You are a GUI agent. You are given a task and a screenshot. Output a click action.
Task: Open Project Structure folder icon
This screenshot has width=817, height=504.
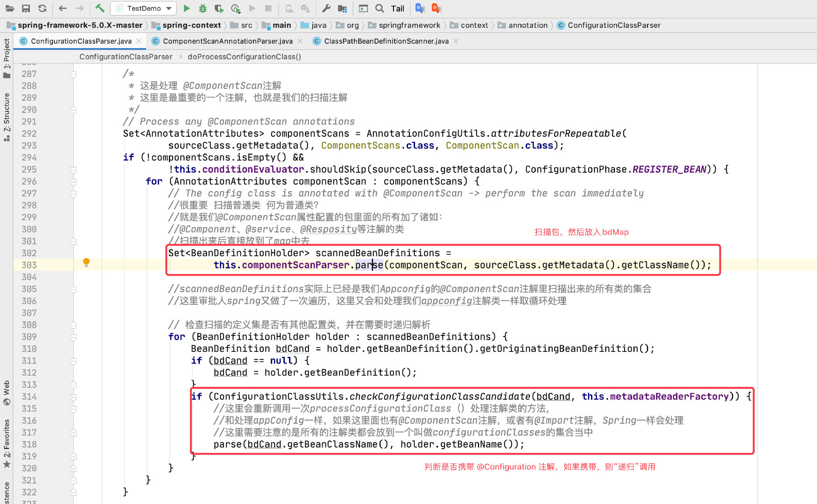click(343, 8)
